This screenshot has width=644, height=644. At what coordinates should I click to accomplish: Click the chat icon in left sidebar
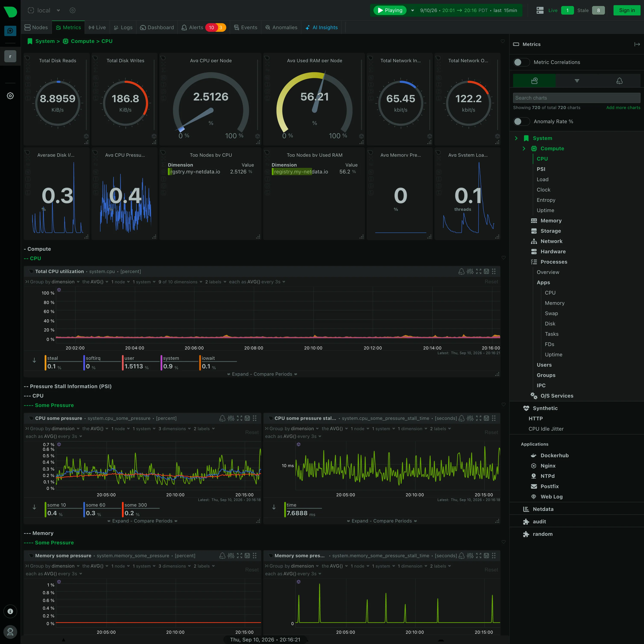[x=10, y=31]
